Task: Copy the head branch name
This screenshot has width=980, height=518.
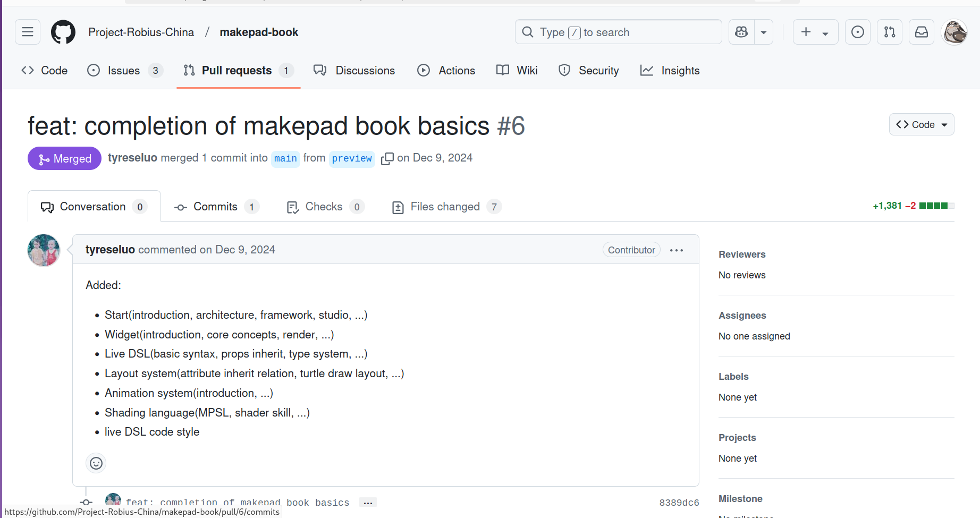Action: [x=387, y=158]
